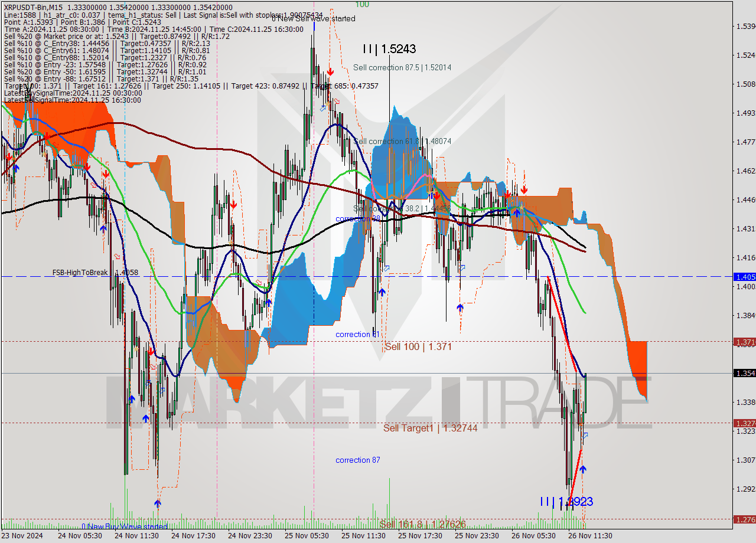Screen dimensions: 756x543
Task: Click the red price tag 1.327 on axis
Action: click(744, 423)
